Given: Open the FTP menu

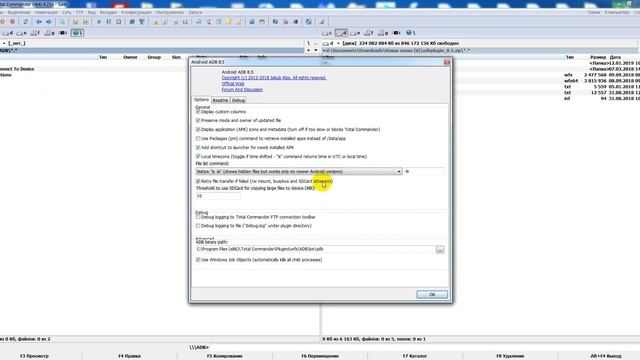Looking at the screenshot, I should tap(80, 13).
